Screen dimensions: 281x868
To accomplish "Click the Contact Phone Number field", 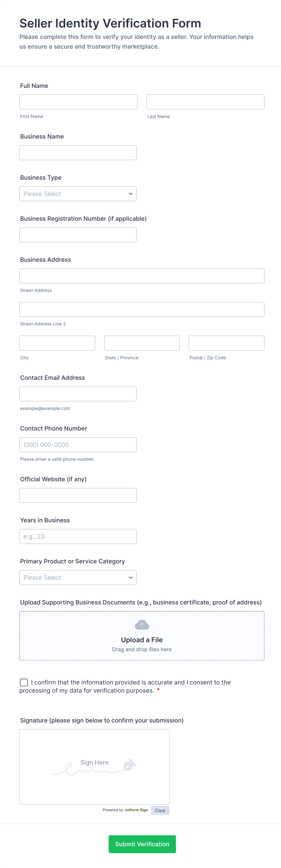I will click(78, 444).
